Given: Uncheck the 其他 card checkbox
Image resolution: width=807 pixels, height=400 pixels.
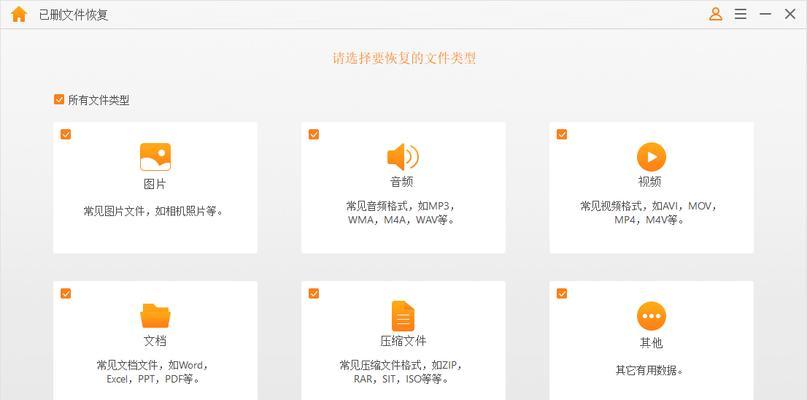Looking at the screenshot, I should 562,293.
